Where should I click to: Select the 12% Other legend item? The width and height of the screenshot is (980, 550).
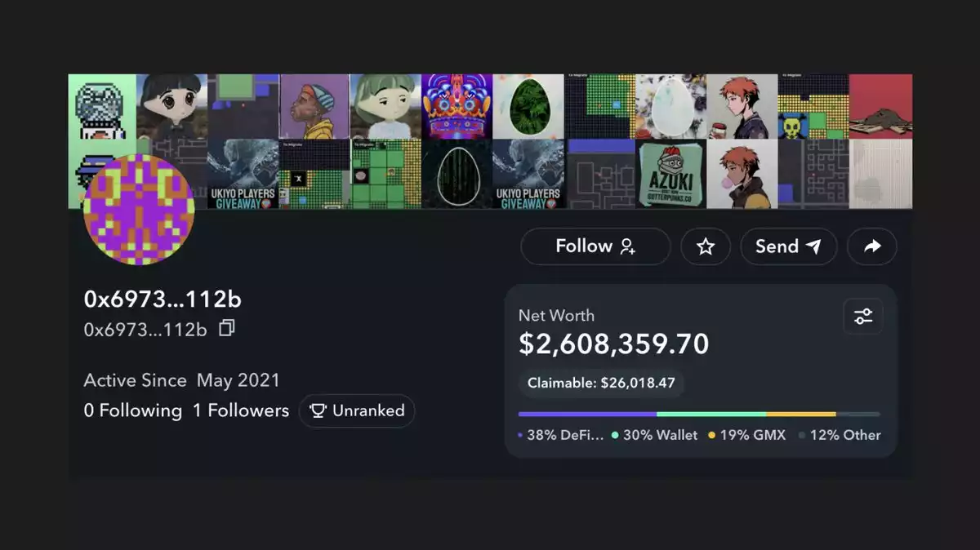[x=840, y=435]
